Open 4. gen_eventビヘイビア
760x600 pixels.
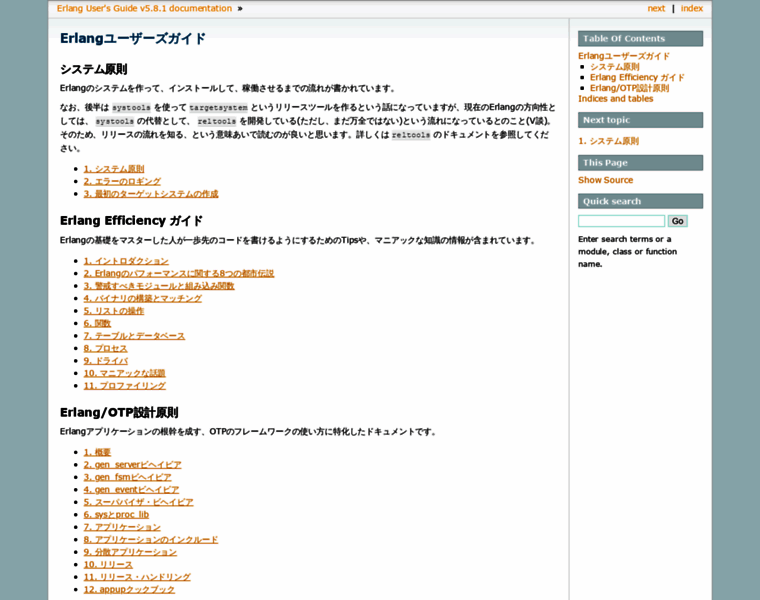click(131, 490)
